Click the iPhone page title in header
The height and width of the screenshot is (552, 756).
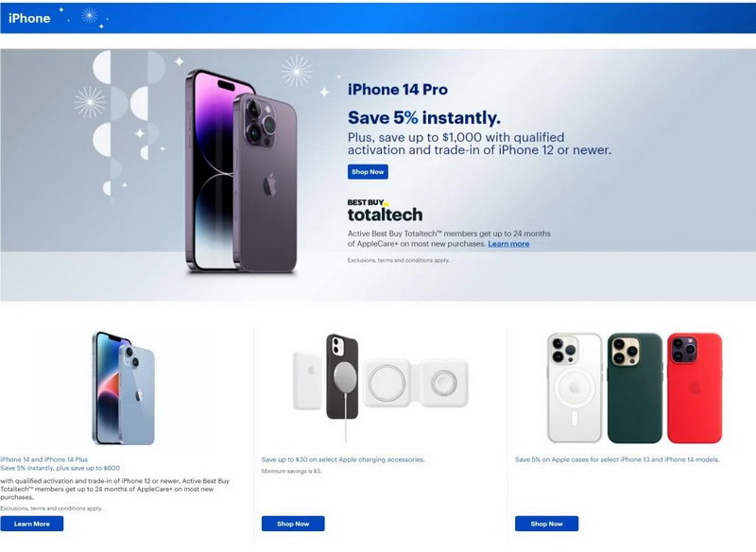[x=29, y=18]
